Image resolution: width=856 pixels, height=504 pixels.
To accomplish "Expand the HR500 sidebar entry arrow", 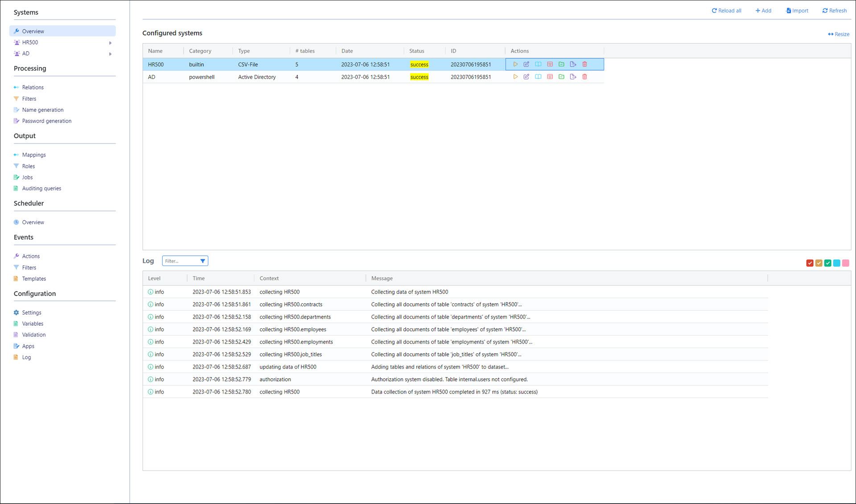I will click(x=110, y=43).
